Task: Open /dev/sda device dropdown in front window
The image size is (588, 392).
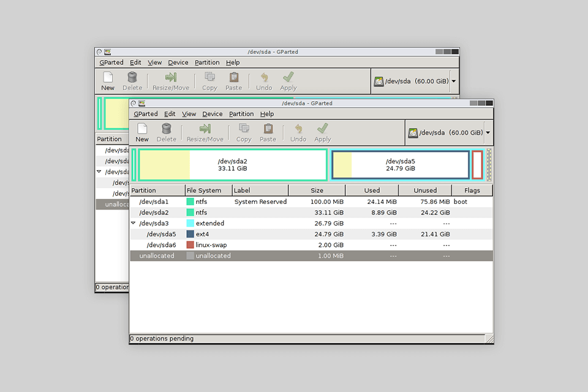Action: (x=450, y=133)
